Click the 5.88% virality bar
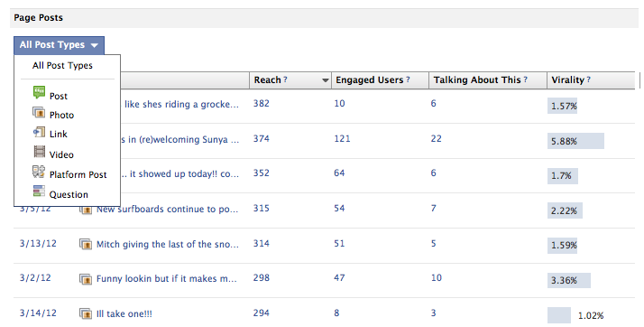This screenshot has width=644, height=327. [575, 141]
